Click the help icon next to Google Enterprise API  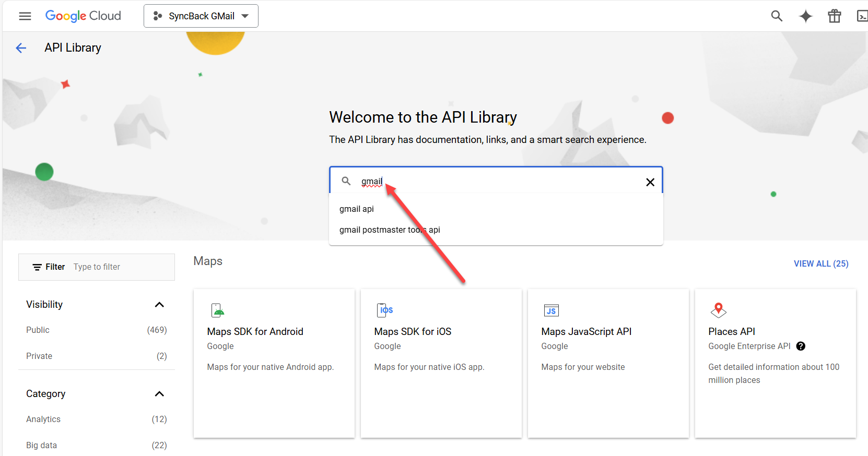800,346
